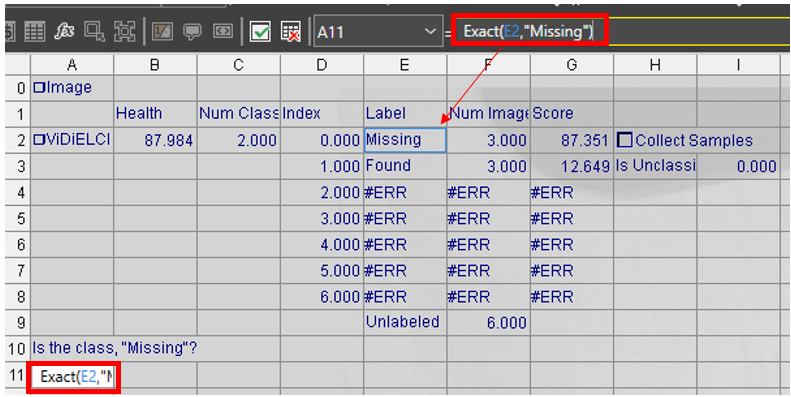The height and width of the screenshot is (397, 791).
Task: Accept the formula with green check icon
Action: coord(260,32)
